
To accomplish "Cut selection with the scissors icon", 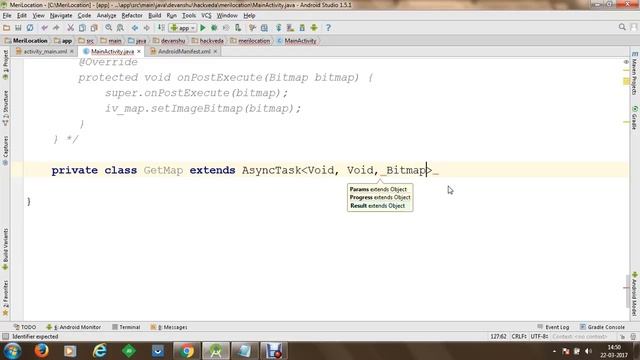I will pos(70,28).
